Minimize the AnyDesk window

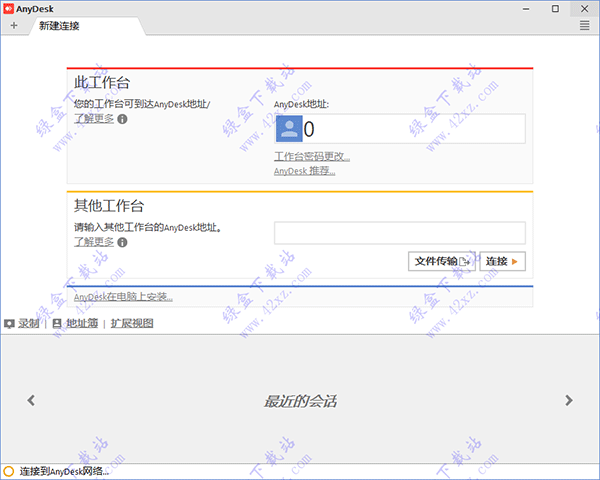tap(526, 9)
